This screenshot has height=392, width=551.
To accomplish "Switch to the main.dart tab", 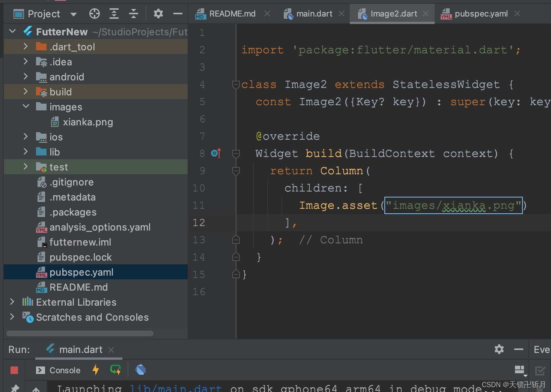I will (314, 14).
